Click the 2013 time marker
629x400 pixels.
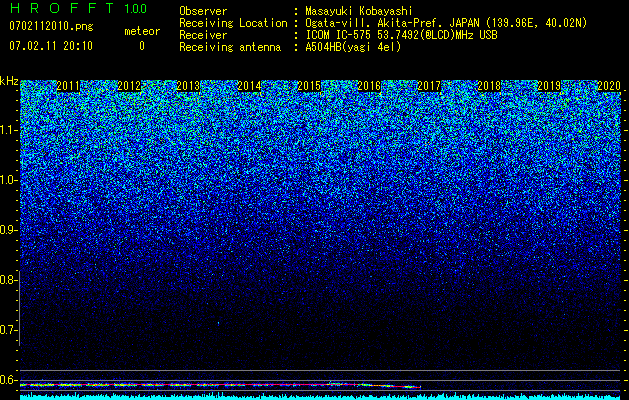[x=188, y=86]
